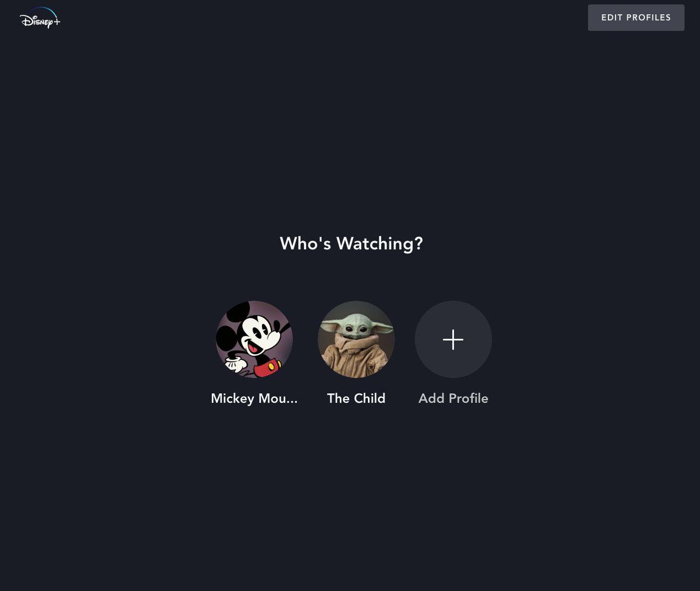Image resolution: width=700 pixels, height=591 pixels.
Task: Click the "Mickey Mou..." profile name
Action: click(254, 398)
